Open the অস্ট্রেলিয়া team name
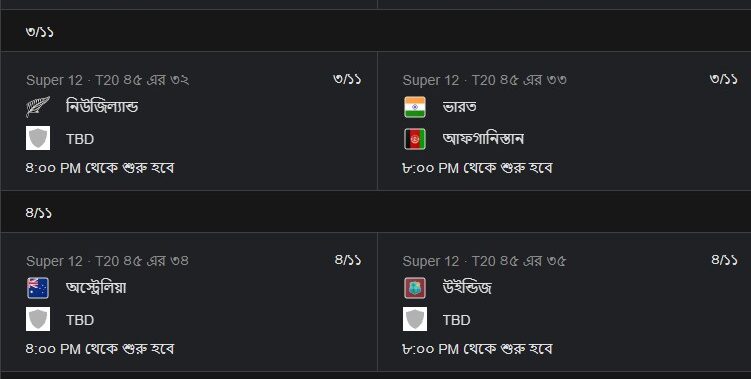Screen dimensions: 751x379 (x=96, y=288)
